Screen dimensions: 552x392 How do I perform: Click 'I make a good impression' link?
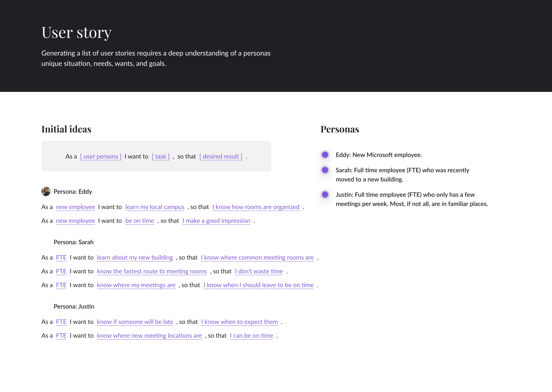(216, 221)
